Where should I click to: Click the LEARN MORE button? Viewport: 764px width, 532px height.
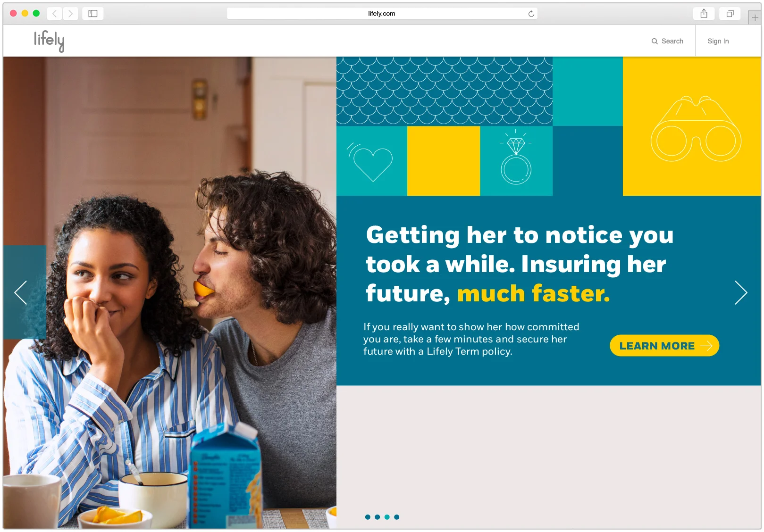click(x=664, y=346)
